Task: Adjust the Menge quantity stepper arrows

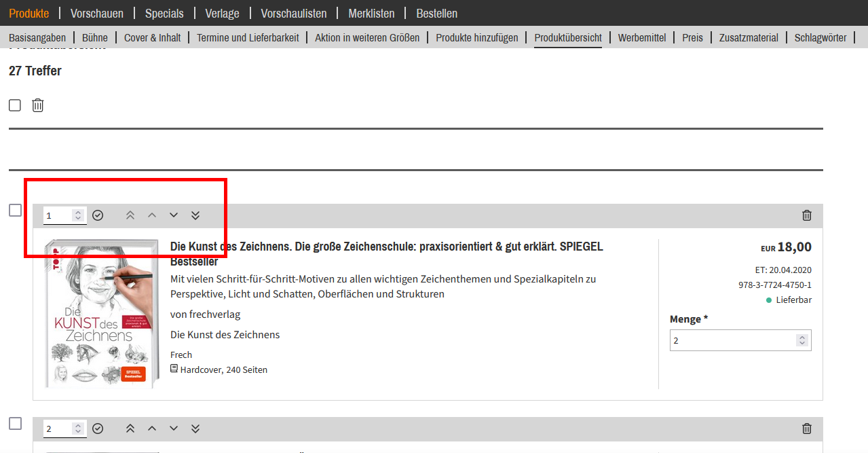Action: [802, 340]
